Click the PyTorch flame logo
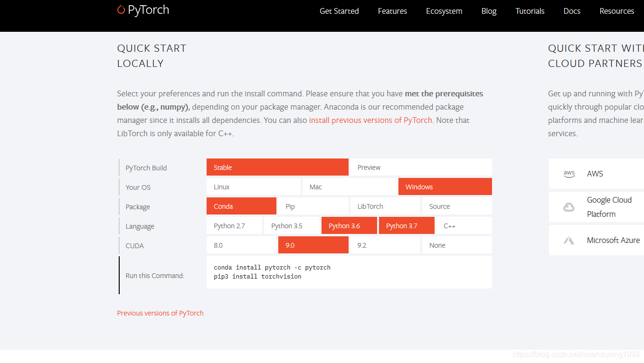Image resolution: width=644 pixels, height=363 pixels. (121, 9)
